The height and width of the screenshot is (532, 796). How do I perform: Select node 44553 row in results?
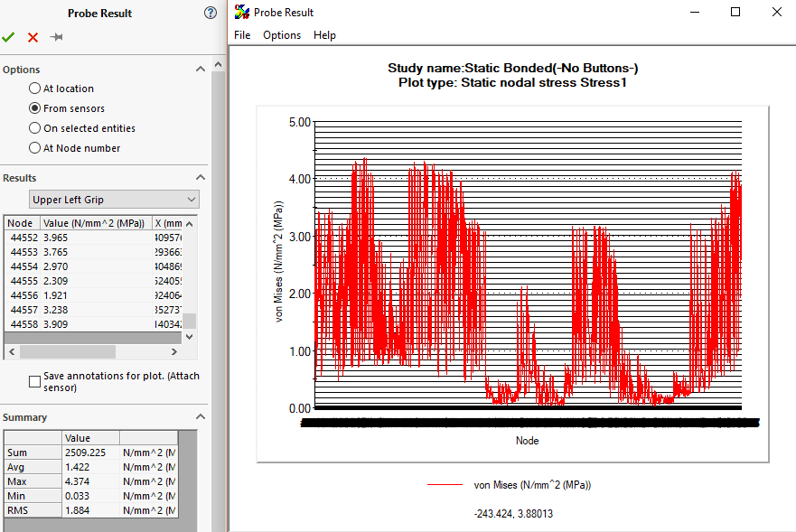(x=93, y=252)
